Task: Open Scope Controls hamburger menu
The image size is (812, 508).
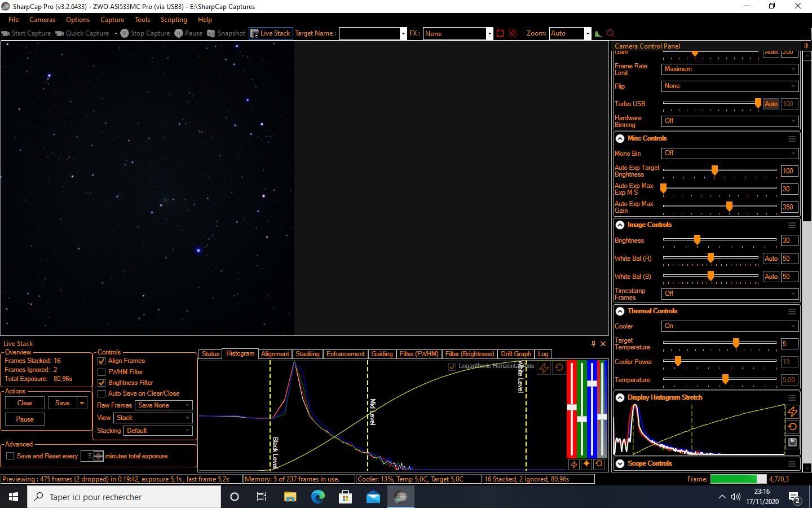Action: (x=792, y=463)
